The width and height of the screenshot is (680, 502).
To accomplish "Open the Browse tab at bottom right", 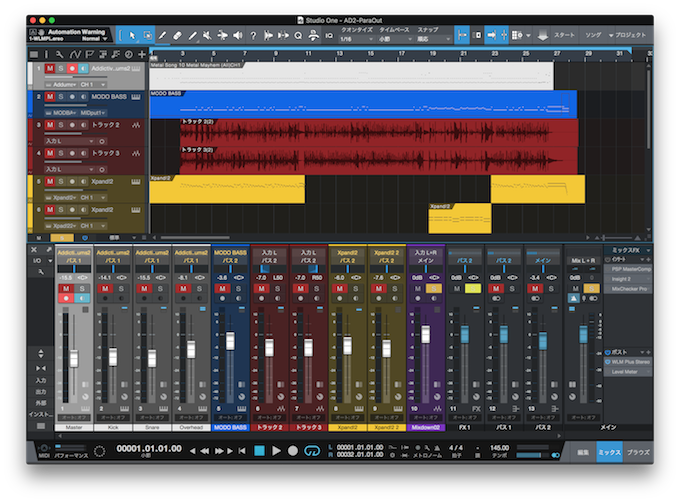I will pyautogui.click(x=638, y=452).
